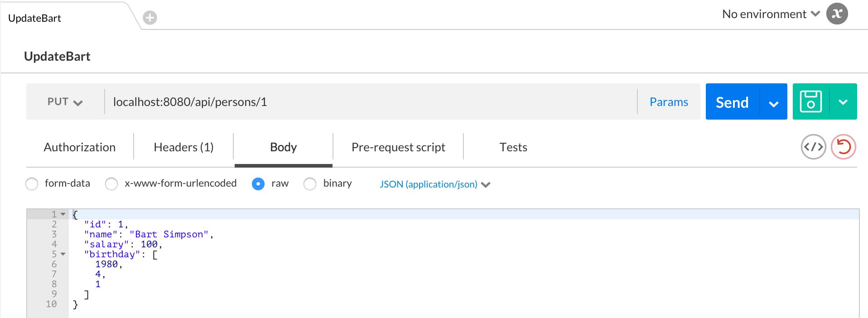
Task: Open JSON (application/json) content type dropdown
Action: tap(434, 184)
